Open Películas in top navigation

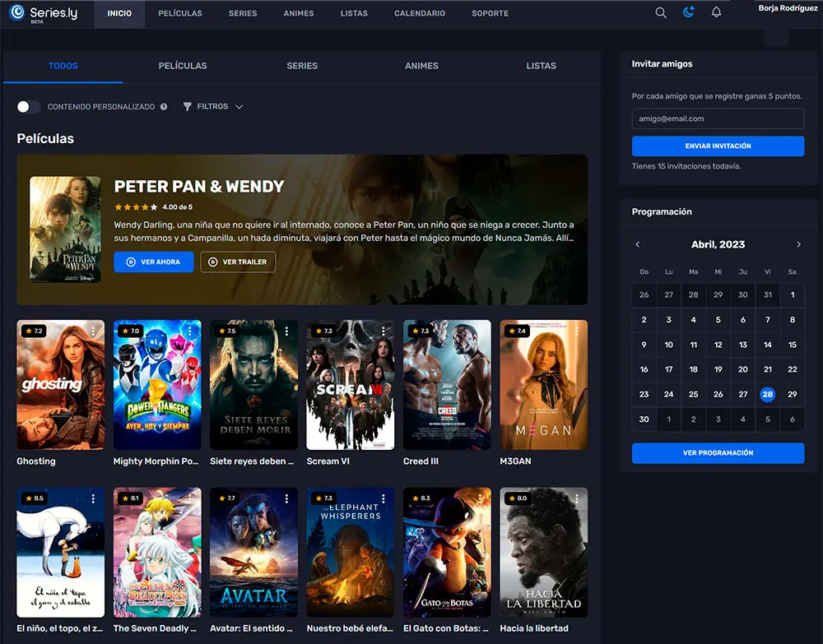click(180, 14)
